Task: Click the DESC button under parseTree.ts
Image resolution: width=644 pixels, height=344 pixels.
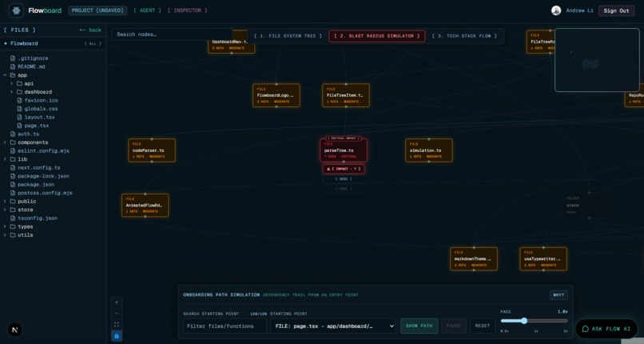Action: (x=344, y=179)
